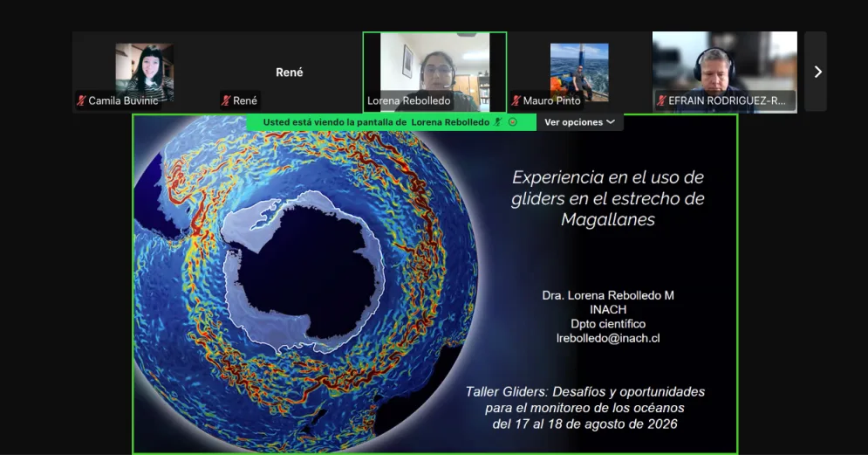Image resolution: width=868 pixels, height=455 pixels.
Task: Click 'Usted está viendo la pantalla' banner
Action: tap(392, 122)
